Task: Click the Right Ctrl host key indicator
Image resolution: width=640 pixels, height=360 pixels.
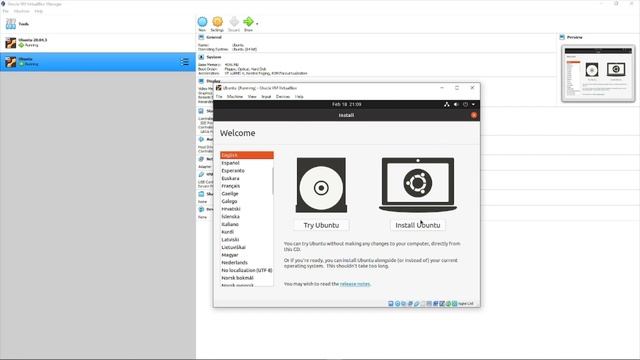Action: (466, 304)
